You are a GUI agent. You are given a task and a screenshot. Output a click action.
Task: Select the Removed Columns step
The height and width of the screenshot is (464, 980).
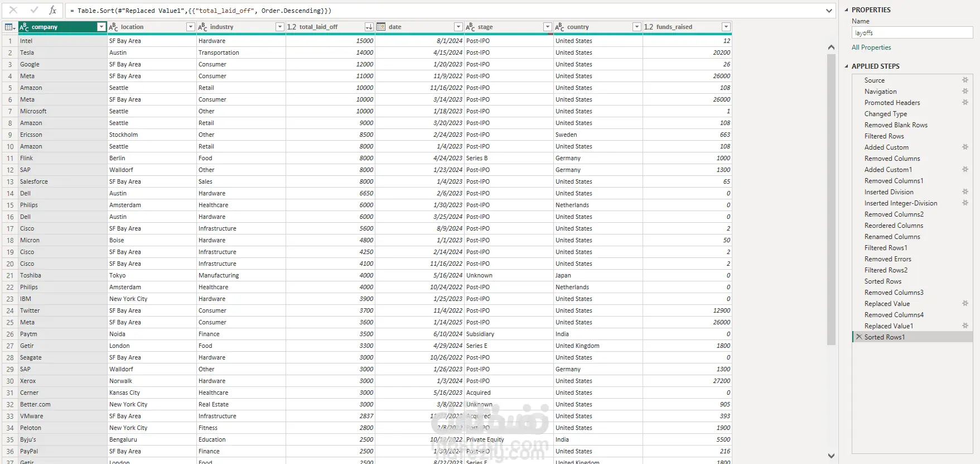tap(892, 159)
